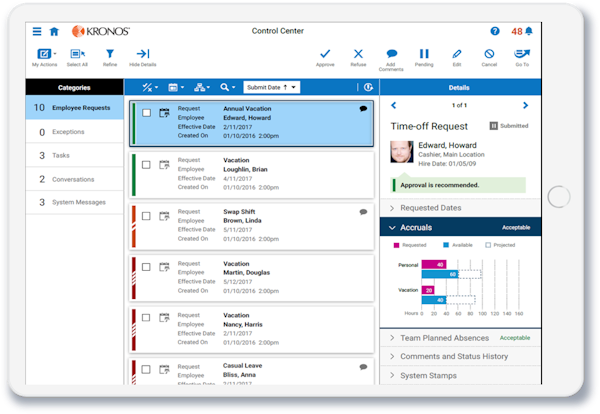Viewport: 600px width, 414px height.
Task: Click the Edit pencil icon
Action: tap(457, 55)
